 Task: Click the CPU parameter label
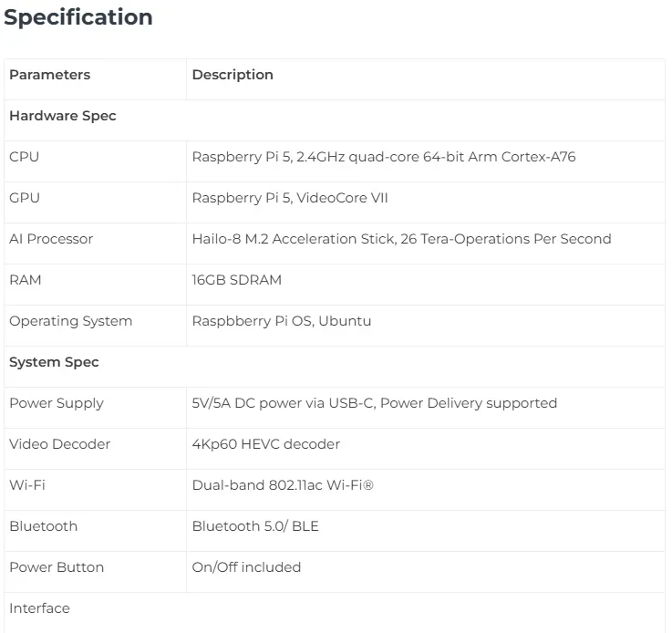pyautogui.click(x=25, y=157)
